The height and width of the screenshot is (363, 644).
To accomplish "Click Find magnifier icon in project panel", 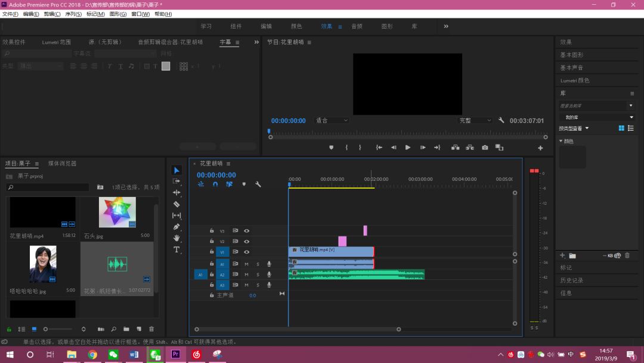I will point(114,330).
